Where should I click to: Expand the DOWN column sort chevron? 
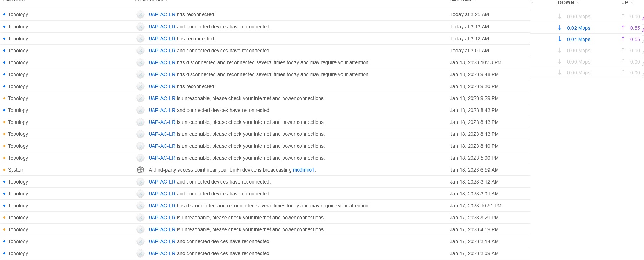tap(578, 3)
